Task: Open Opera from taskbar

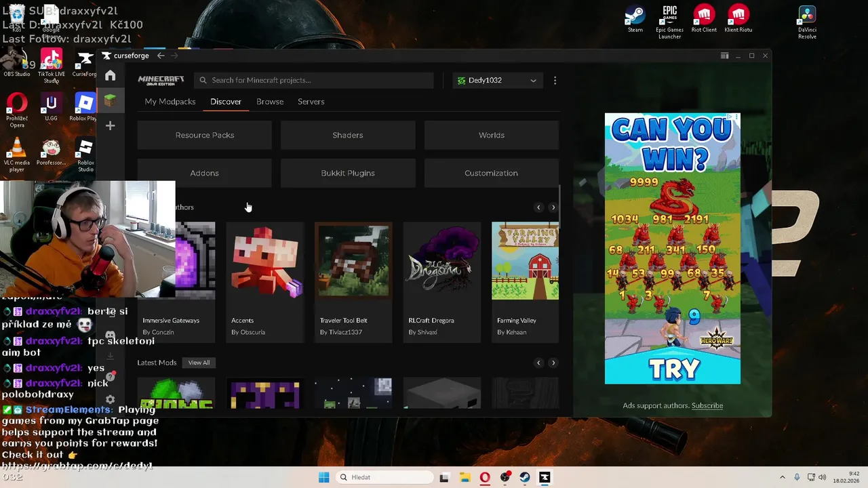Action: point(485,477)
